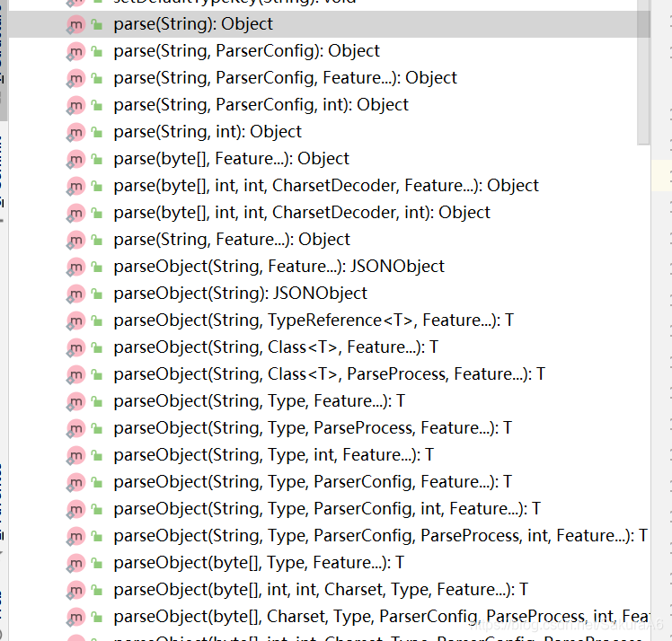Click public access icon beside parse(String): Object
This screenshot has height=641, width=672.
point(97,24)
